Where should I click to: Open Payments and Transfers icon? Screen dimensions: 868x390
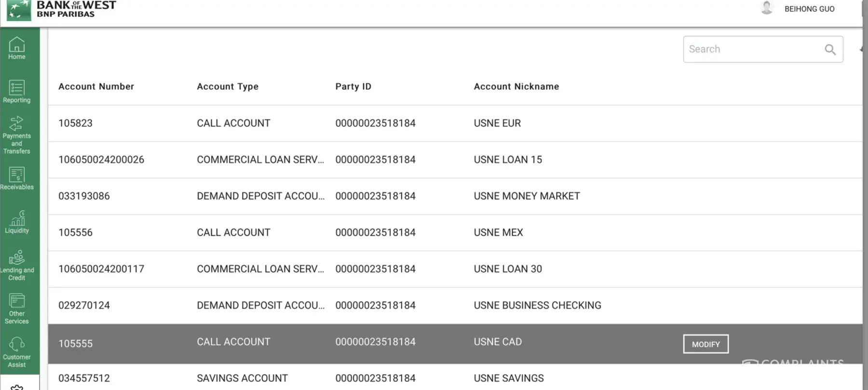click(x=17, y=123)
